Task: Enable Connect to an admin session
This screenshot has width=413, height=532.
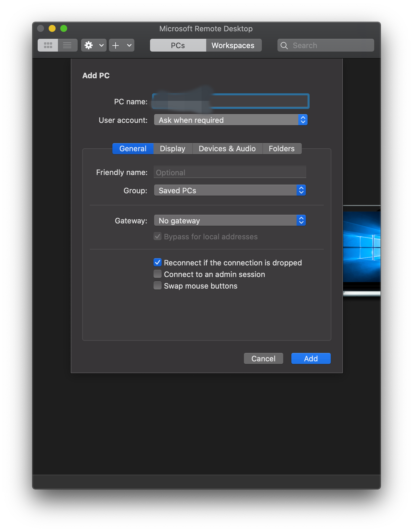Action: [x=158, y=274]
